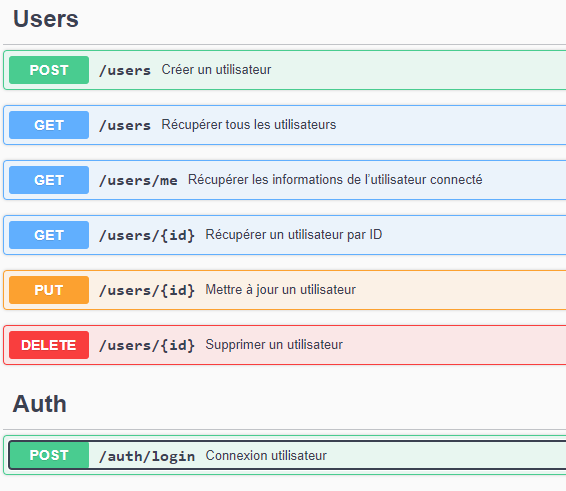Viewport: 566px width, 491px height.
Task: Open POST /auth/login Connexion utilisateur
Action: (x=285, y=455)
